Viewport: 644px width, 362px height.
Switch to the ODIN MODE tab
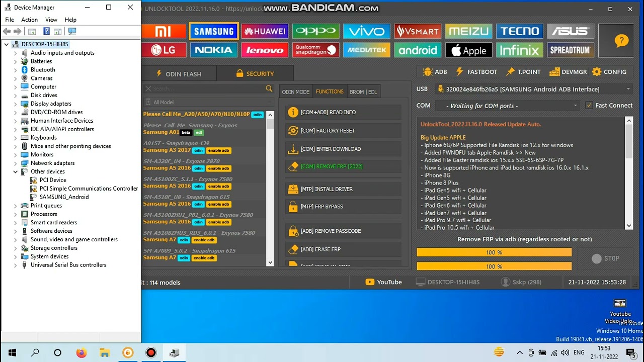(x=296, y=92)
